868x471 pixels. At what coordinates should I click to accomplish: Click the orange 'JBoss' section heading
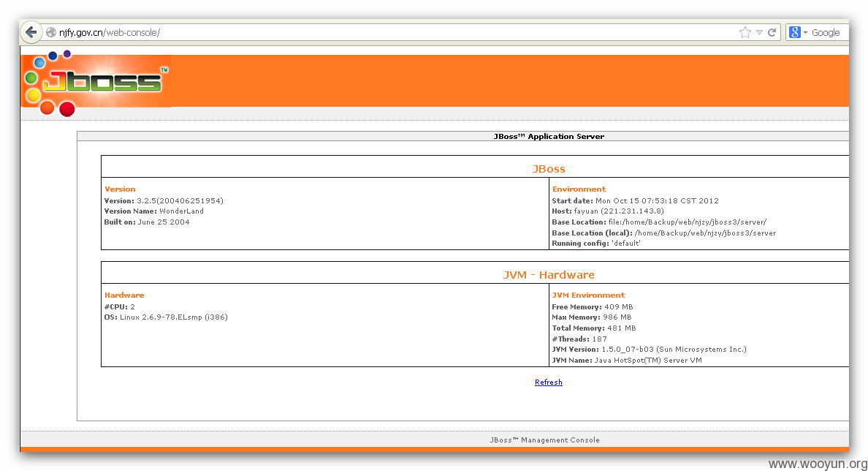click(x=549, y=169)
